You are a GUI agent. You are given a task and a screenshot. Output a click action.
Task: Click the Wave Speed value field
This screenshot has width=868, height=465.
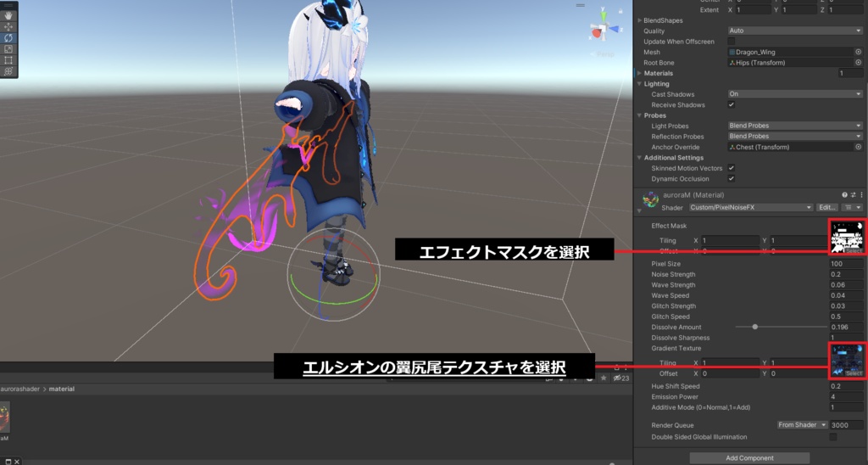point(846,295)
